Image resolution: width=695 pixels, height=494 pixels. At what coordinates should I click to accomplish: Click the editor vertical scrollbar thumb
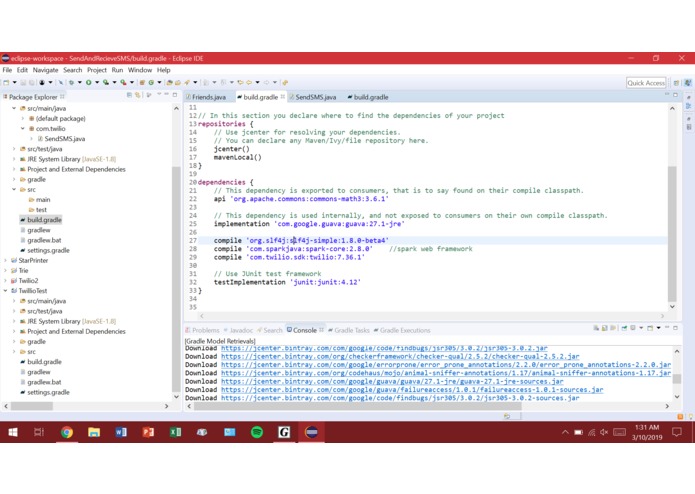[672, 233]
